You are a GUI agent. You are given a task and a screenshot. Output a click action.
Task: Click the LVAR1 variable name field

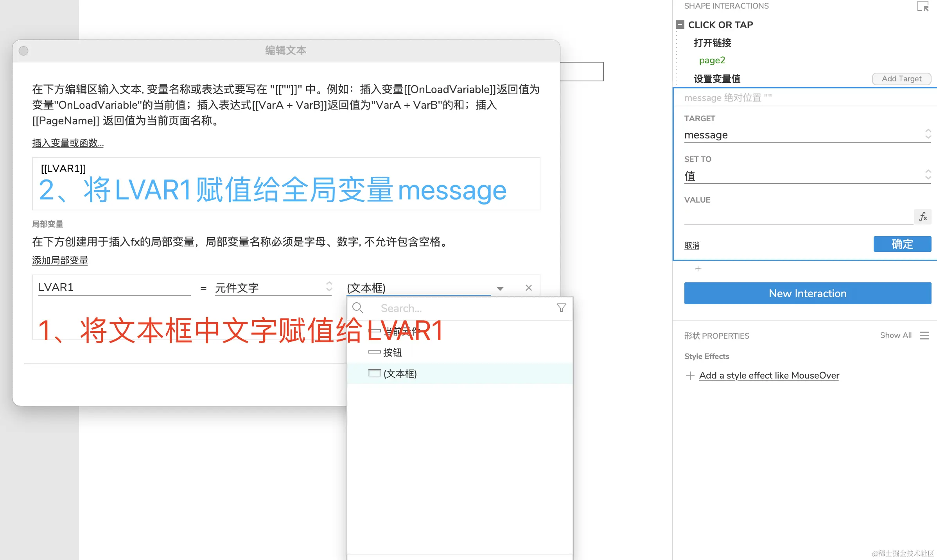pyautogui.click(x=114, y=287)
